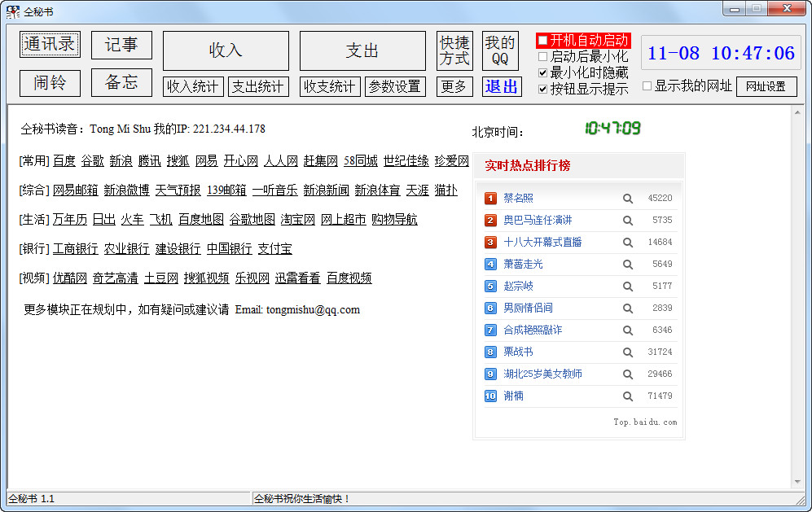The height and width of the screenshot is (512, 812).
Task: Open 百度视频 link
Action: tap(349, 278)
